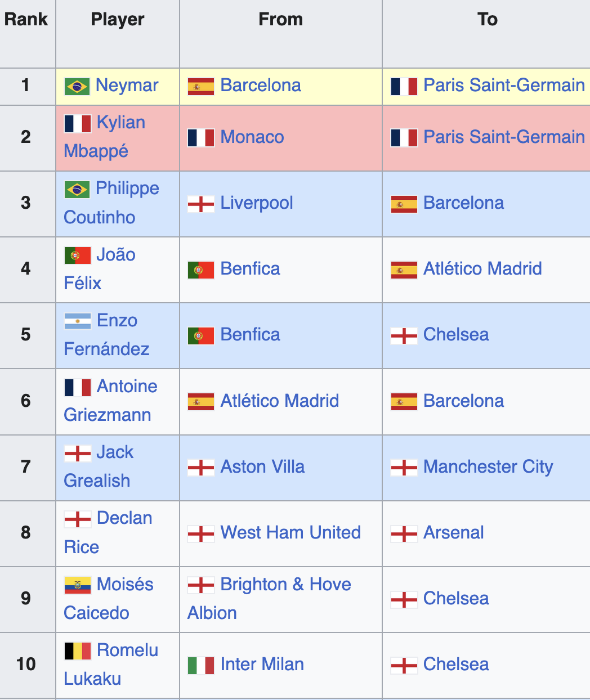The image size is (590, 700).
Task: Follow the Brighton & Hove Albion link
Action: click(x=269, y=598)
